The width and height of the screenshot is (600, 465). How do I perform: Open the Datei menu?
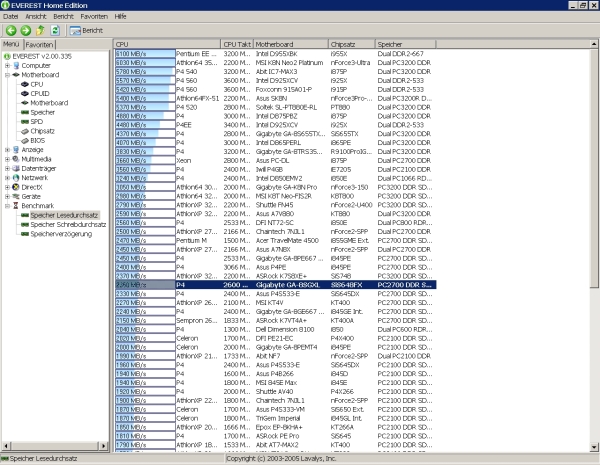coord(10,16)
